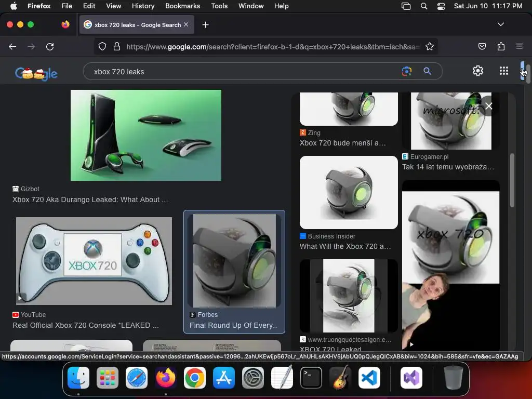Select the xbox 720 leaks Google Search tab
This screenshot has width=532, height=399.
pos(137,25)
